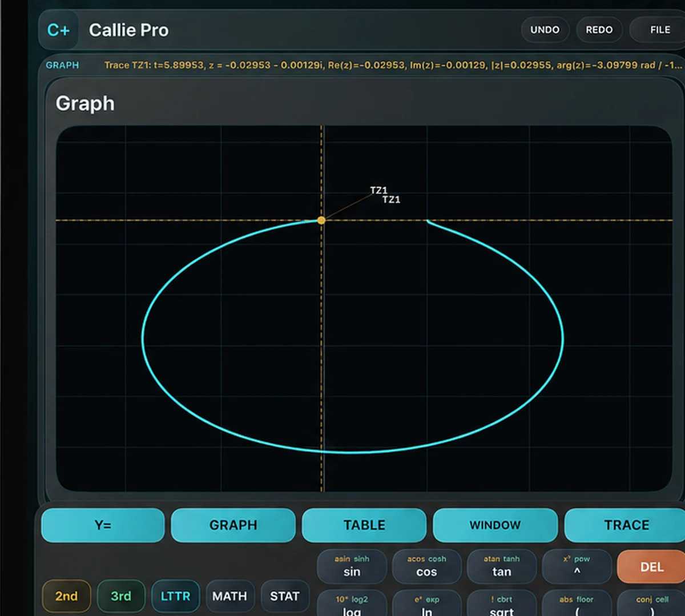The width and height of the screenshot is (685, 616).
Task: Open the STAT menu key
Action: (x=284, y=597)
